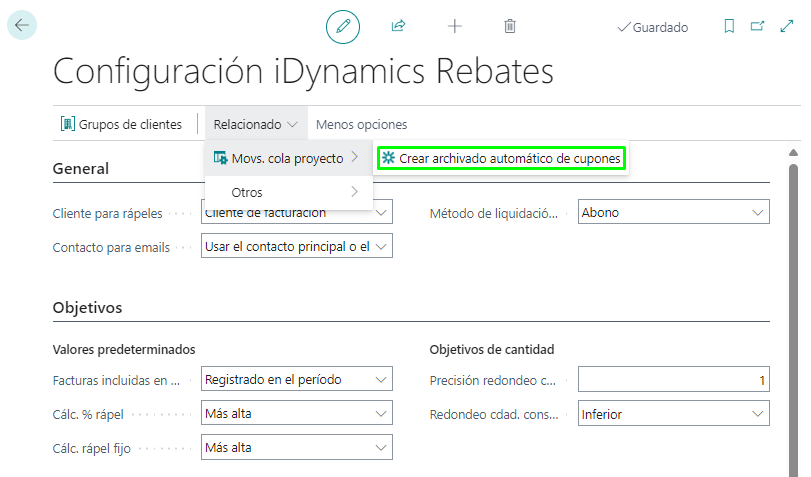Delete using the trash can icon

tap(510, 26)
